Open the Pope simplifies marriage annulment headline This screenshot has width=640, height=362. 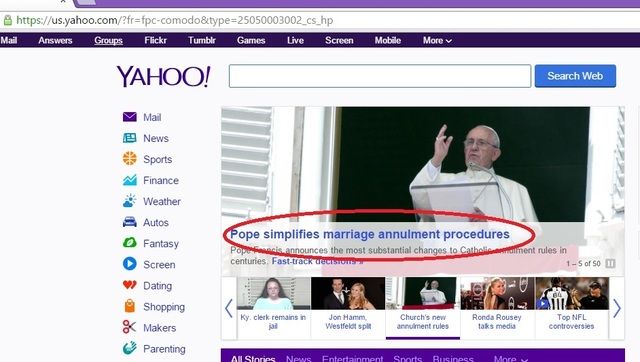click(370, 234)
